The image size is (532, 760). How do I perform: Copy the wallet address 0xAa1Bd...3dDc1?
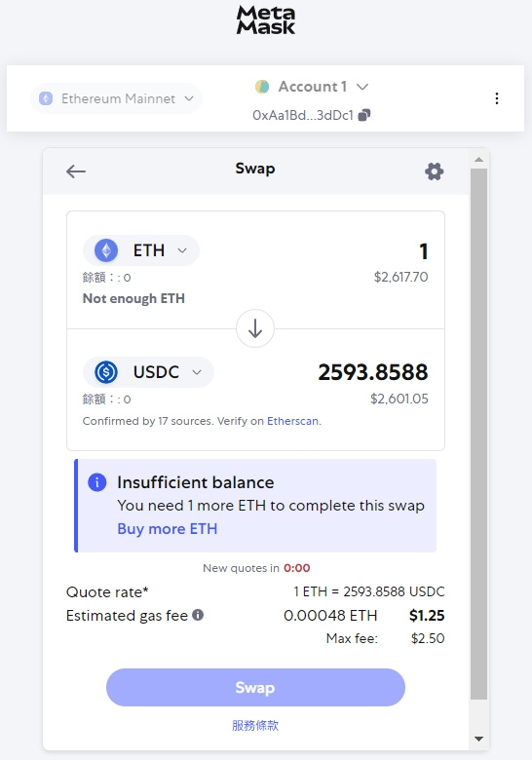363,115
